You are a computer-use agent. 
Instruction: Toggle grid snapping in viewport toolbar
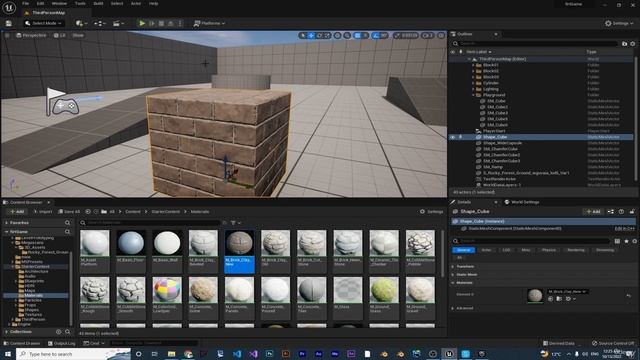(358, 36)
